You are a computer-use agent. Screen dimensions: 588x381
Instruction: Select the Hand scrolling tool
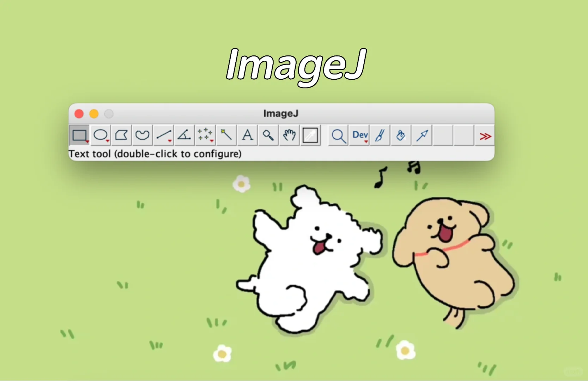coord(289,135)
